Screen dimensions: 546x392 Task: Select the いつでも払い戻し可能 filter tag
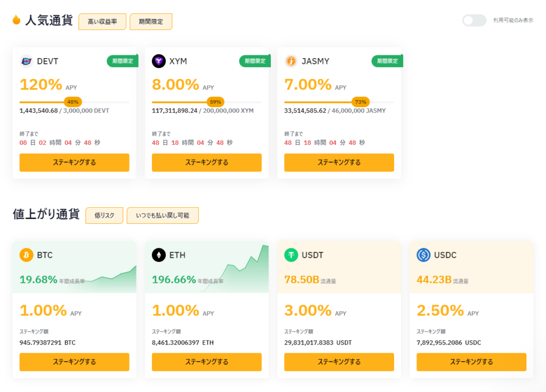163,215
